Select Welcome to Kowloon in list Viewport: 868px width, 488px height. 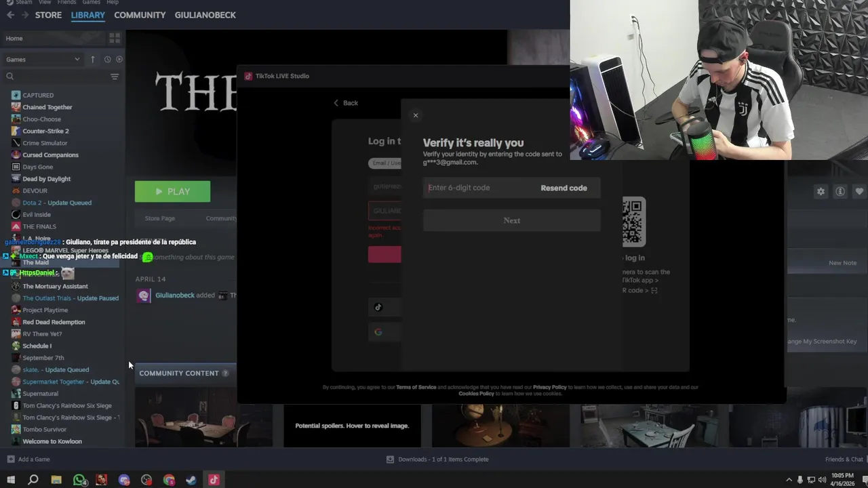pyautogui.click(x=52, y=441)
